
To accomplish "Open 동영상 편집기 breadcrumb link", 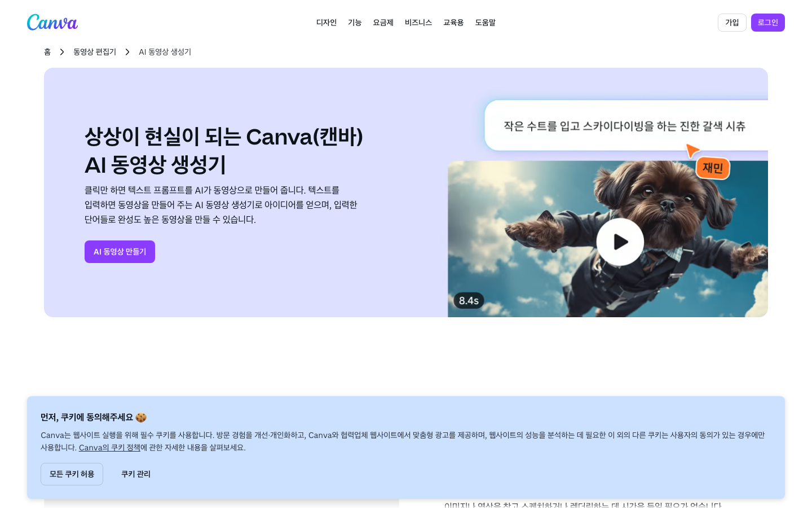I will tap(95, 52).
